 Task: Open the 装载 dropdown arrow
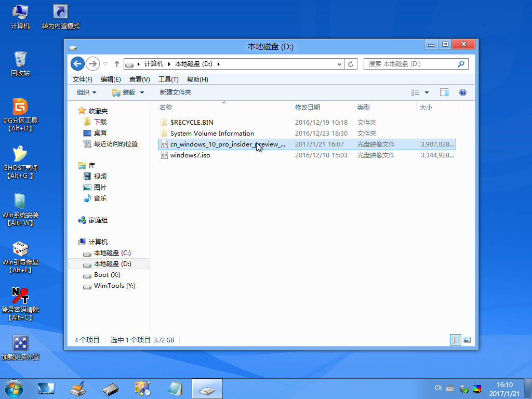[x=142, y=92]
